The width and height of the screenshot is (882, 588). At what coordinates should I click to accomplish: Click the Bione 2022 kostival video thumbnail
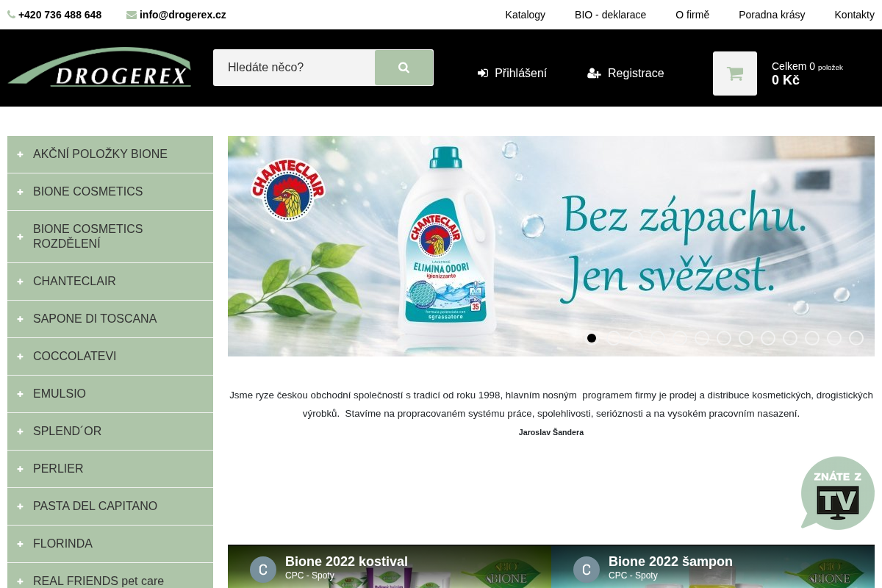point(390,567)
